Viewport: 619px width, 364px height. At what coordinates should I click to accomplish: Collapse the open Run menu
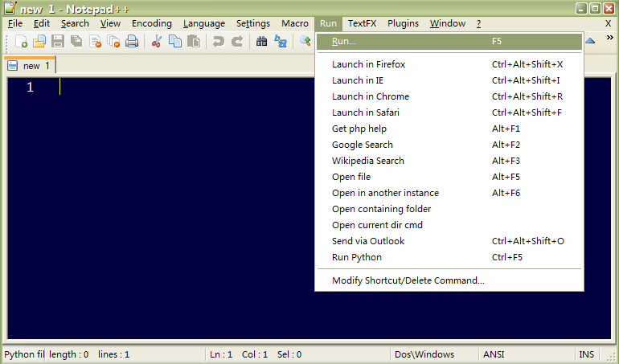(x=328, y=23)
